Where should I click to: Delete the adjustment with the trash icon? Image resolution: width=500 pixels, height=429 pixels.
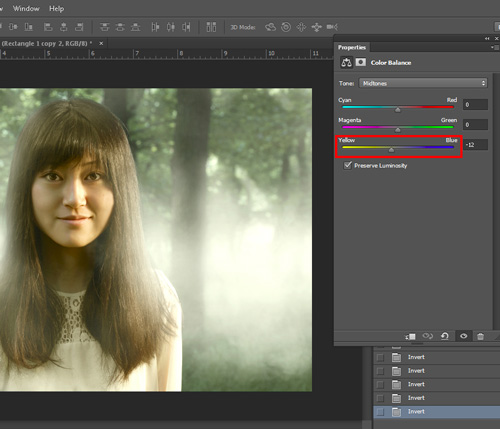coord(480,336)
